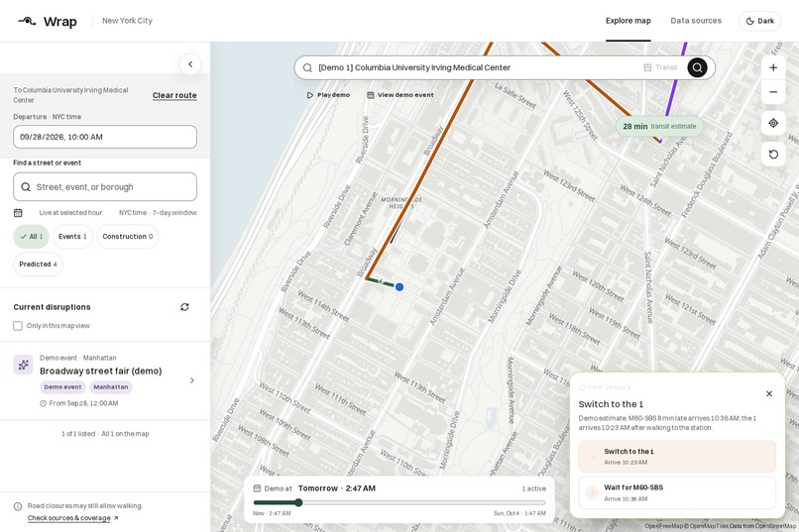Open the Explore map tab
799x532 pixels.
click(x=628, y=21)
